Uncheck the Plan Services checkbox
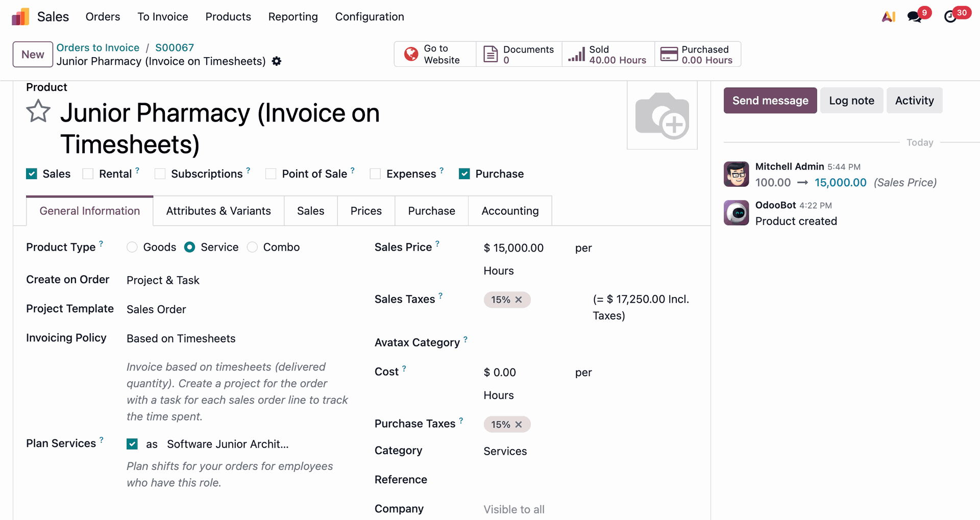This screenshot has height=520, width=980. [x=132, y=444]
